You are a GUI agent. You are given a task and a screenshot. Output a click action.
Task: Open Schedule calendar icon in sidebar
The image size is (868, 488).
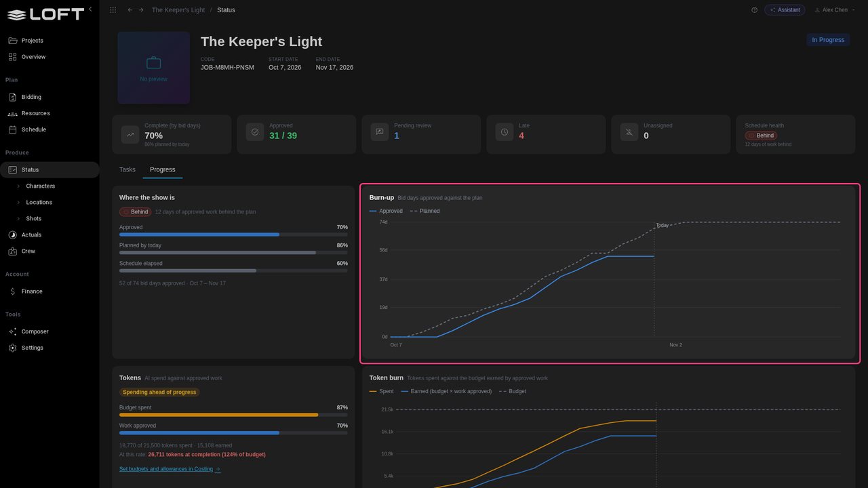tap(13, 129)
